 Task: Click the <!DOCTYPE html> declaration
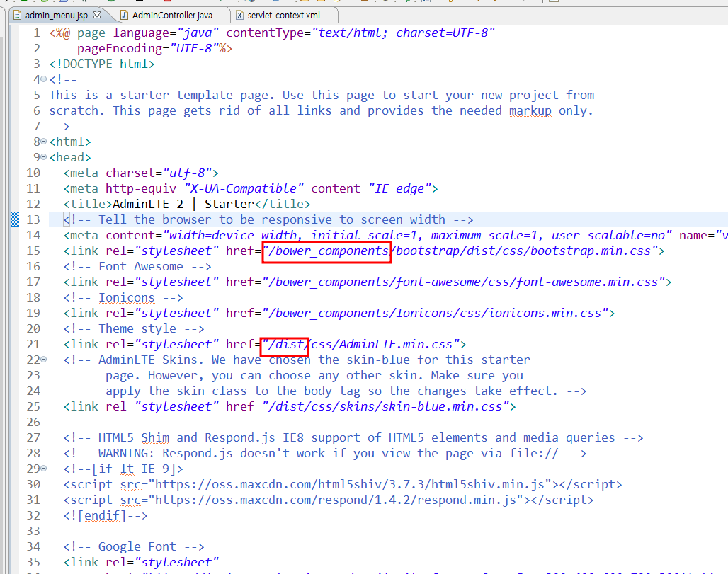click(102, 64)
